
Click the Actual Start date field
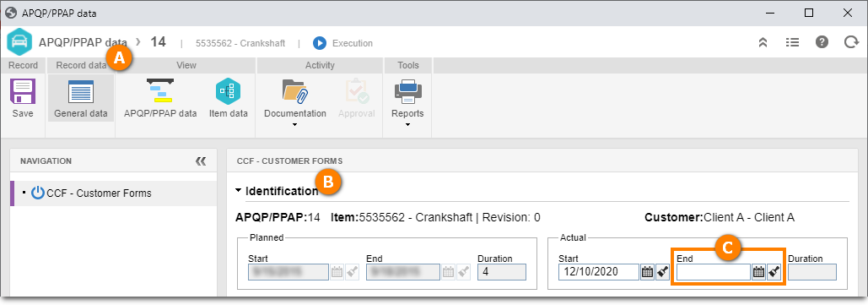598,272
